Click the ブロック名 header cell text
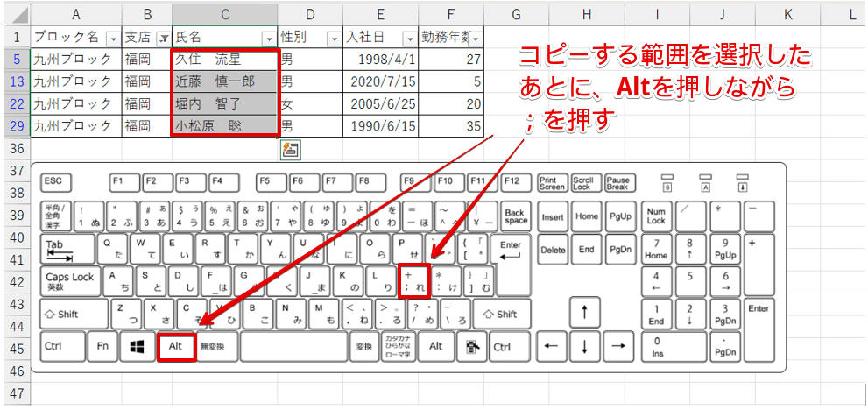 tap(67, 38)
